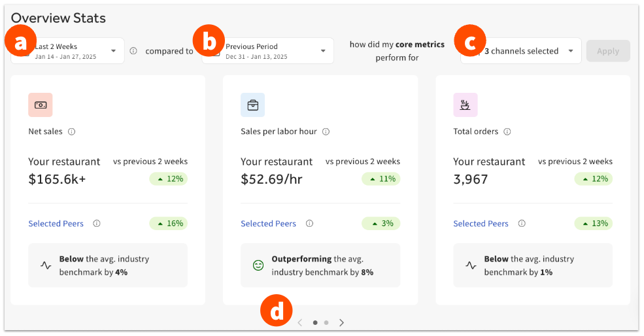Screen dimensions: 644x336
Task: Select the first pagination dot
Action: tap(315, 322)
